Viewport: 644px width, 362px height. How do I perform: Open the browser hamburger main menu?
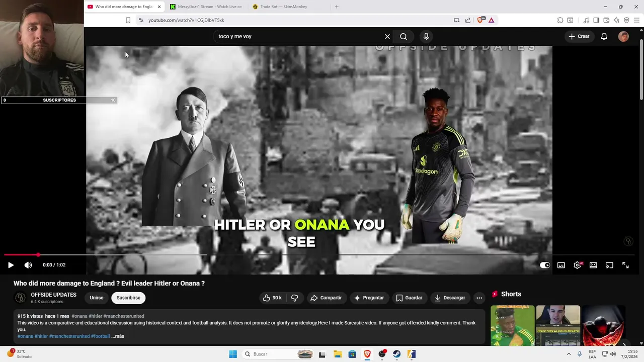click(x=636, y=20)
